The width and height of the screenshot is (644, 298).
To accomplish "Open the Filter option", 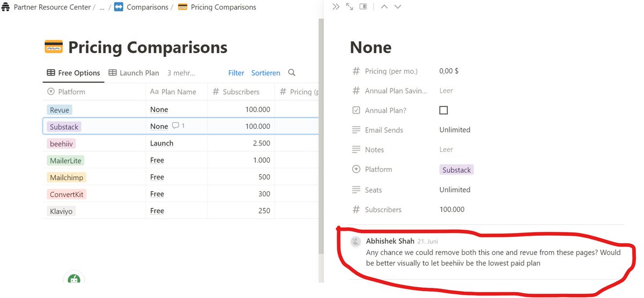I will click(236, 73).
